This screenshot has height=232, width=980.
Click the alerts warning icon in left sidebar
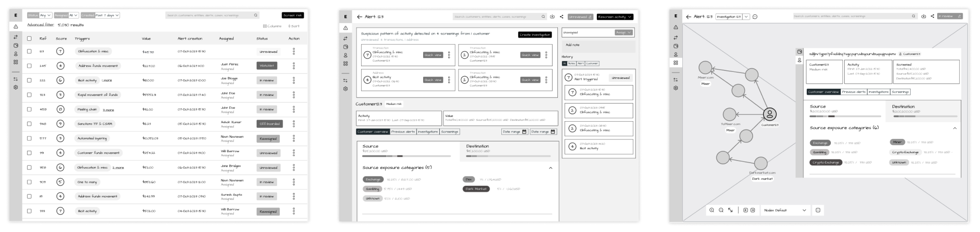pyautogui.click(x=16, y=27)
